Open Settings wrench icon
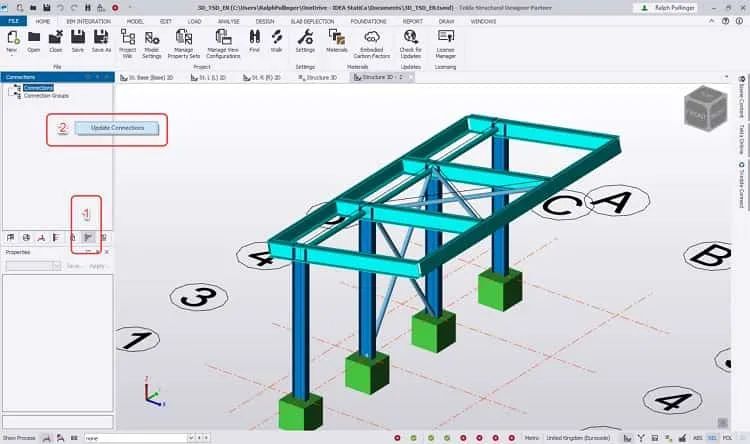The height and width of the screenshot is (444, 750). (305, 41)
